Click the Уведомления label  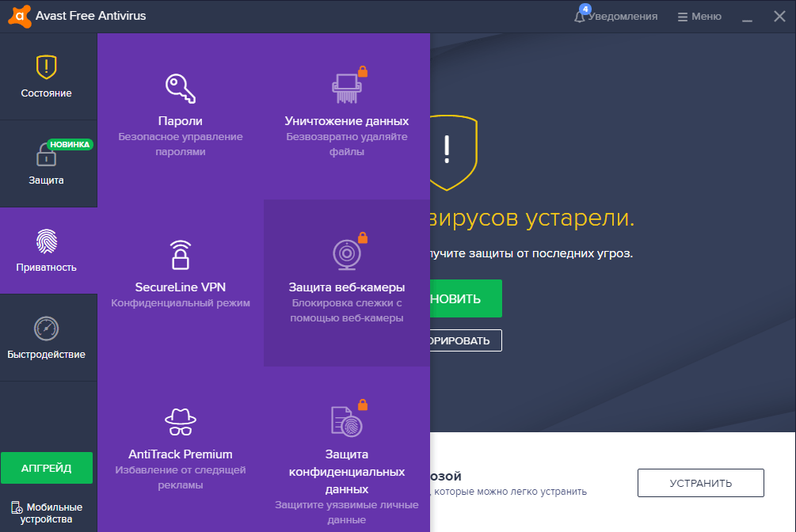[x=623, y=17]
